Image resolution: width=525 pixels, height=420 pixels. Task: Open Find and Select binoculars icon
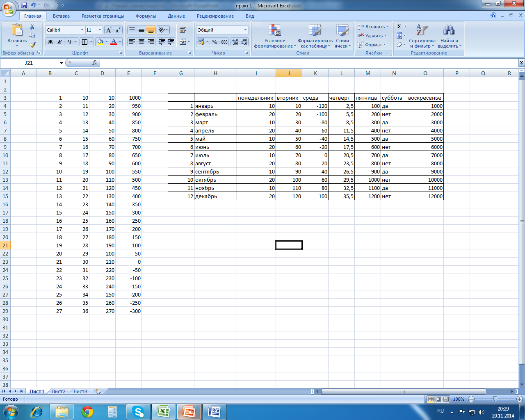[449, 37]
